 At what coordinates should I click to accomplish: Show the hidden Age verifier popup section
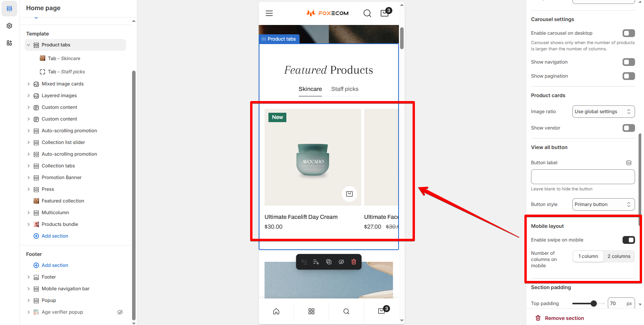coord(120,312)
